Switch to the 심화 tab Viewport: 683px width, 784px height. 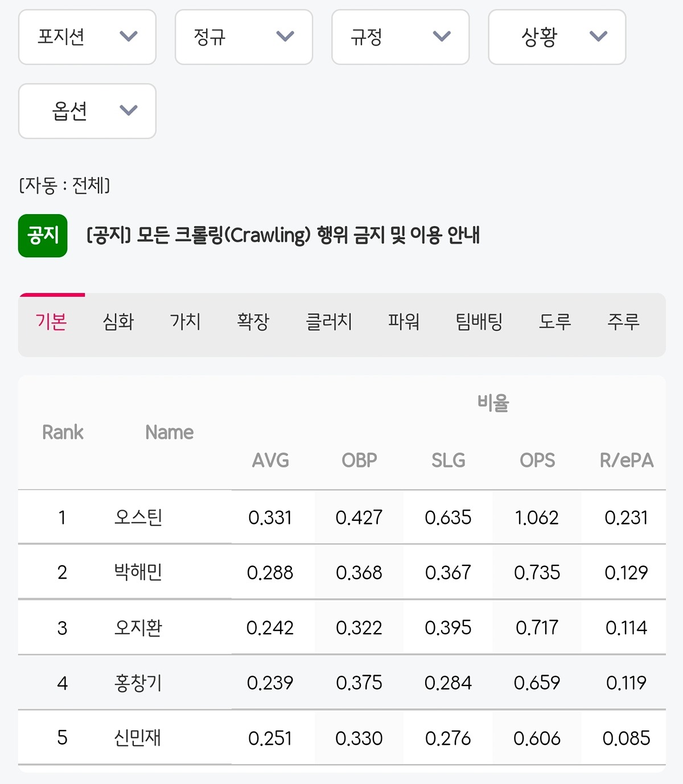pos(118,322)
